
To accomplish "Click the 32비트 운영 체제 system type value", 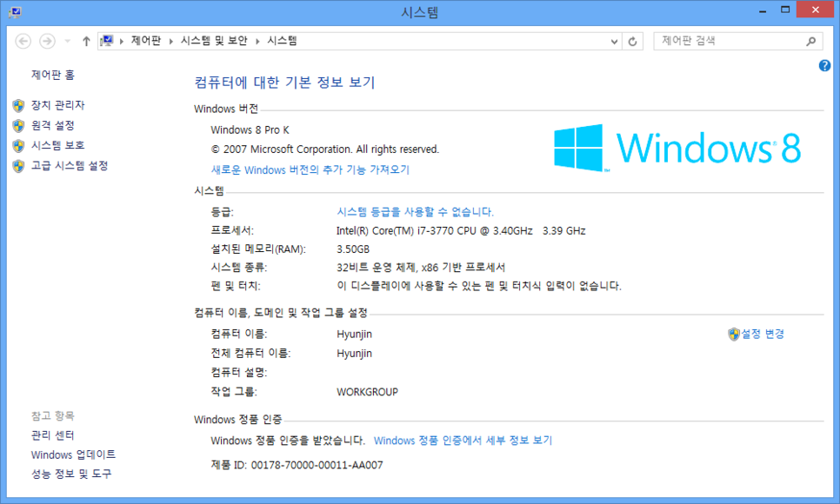I will click(421, 268).
